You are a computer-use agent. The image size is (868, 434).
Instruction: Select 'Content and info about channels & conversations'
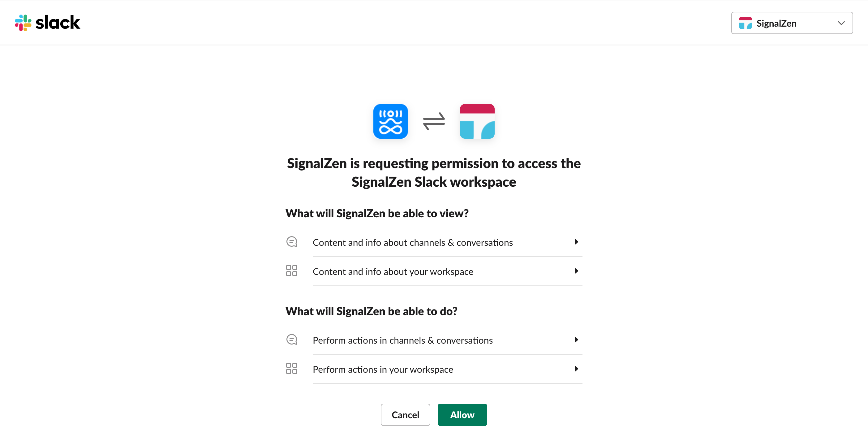coord(413,243)
